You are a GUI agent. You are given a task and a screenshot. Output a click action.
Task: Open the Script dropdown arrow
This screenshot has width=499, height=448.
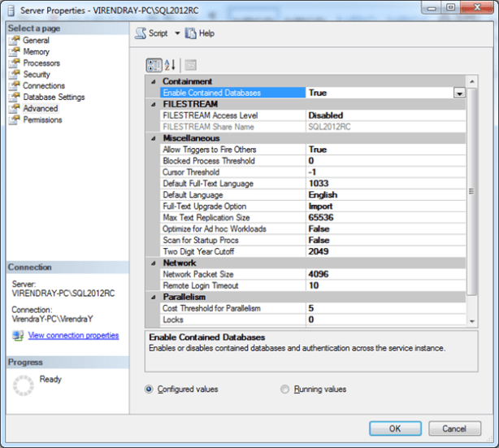[x=177, y=33]
